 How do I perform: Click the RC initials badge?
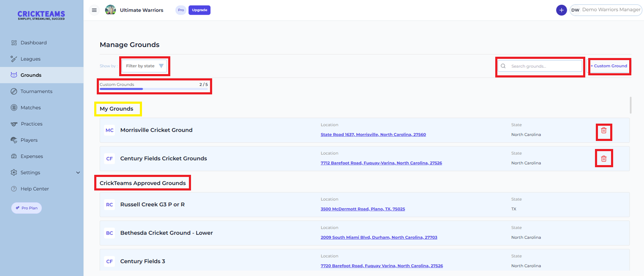109,204
